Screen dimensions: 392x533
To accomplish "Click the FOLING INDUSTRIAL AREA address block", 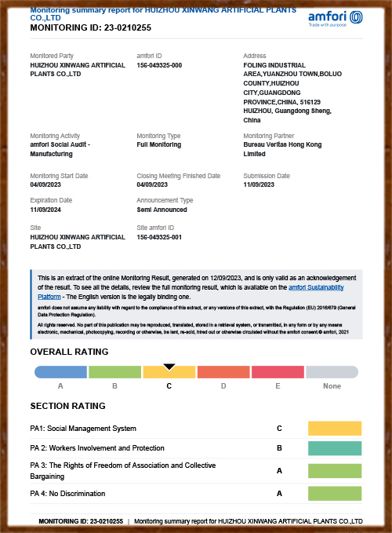I will (292, 93).
